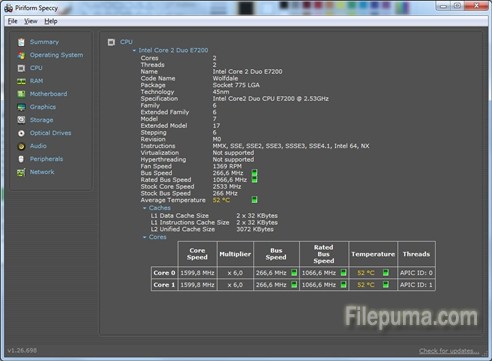The width and height of the screenshot is (492, 361).
Task: Click the Temperature column header
Action: pos(373,254)
